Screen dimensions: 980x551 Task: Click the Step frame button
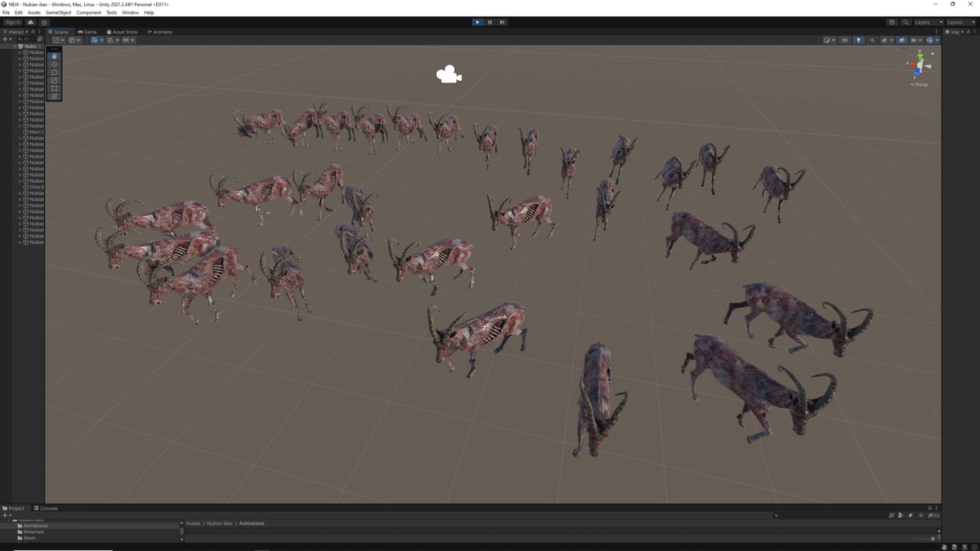click(x=501, y=22)
